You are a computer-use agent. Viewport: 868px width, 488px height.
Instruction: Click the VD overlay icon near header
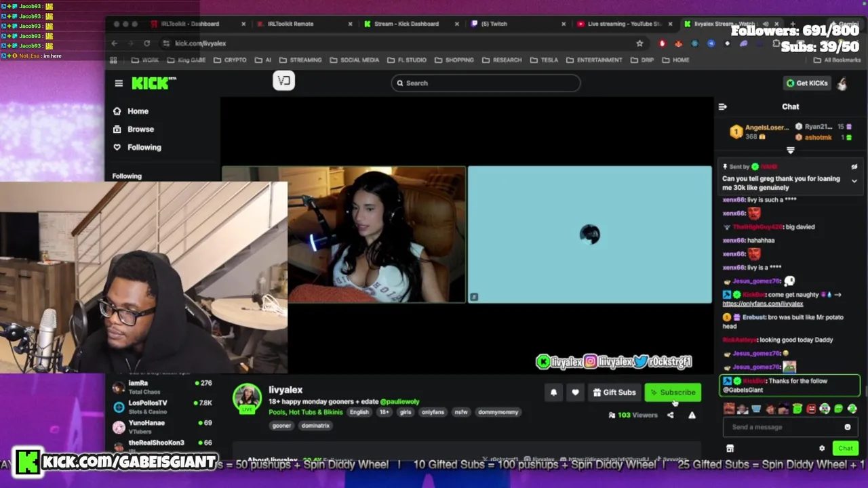coord(283,81)
